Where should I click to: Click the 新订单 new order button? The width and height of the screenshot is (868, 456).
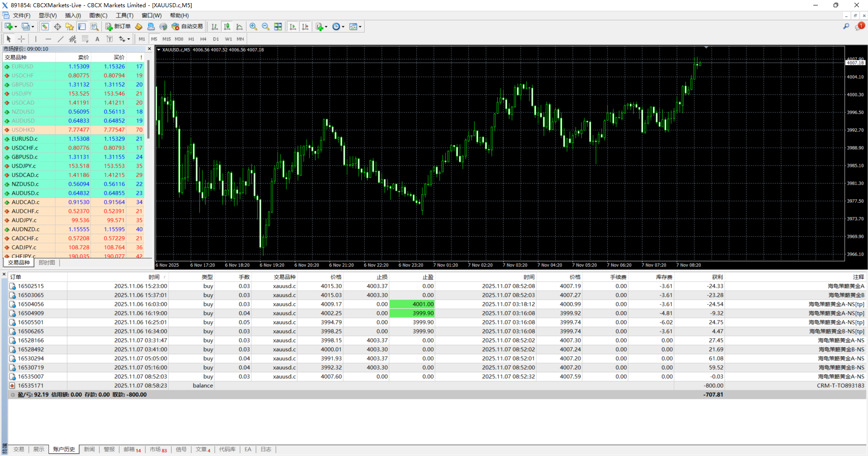(118, 27)
